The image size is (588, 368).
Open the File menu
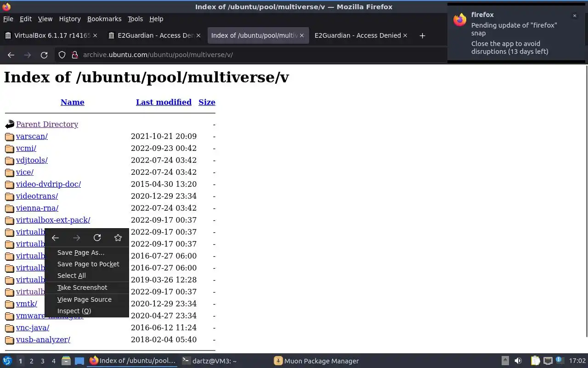(x=8, y=19)
